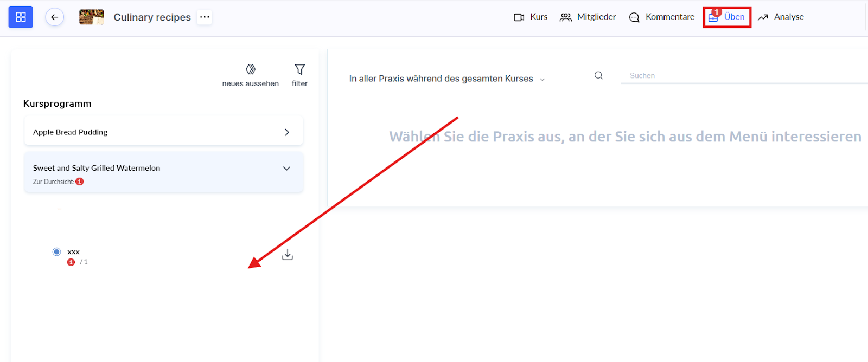Open the blue grid dashboard menu

pyautogui.click(x=21, y=17)
